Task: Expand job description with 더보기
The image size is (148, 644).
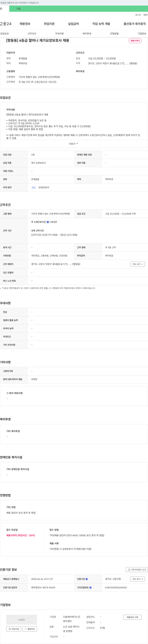Action: (x=74, y=144)
